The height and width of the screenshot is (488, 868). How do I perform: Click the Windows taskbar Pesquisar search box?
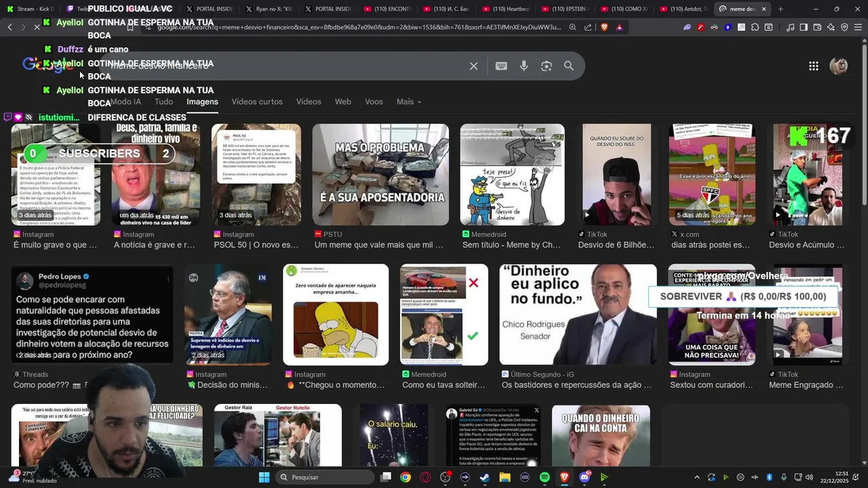tap(325, 477)
